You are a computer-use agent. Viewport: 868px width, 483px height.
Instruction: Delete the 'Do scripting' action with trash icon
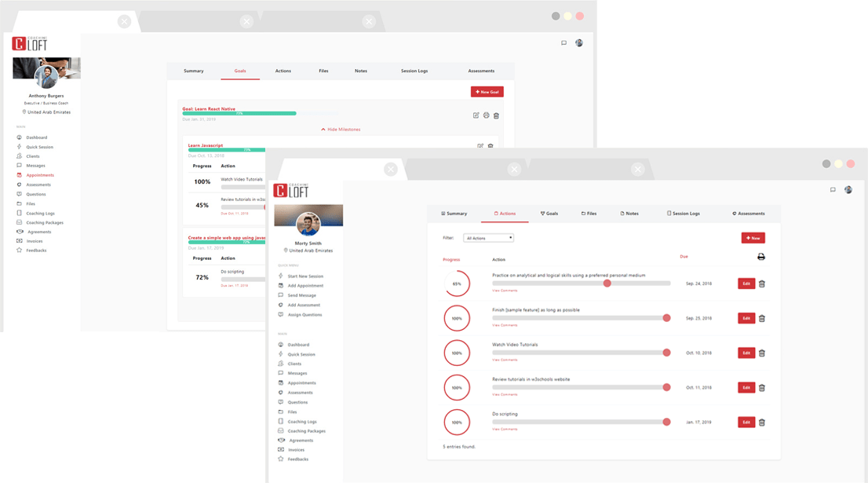761,422
